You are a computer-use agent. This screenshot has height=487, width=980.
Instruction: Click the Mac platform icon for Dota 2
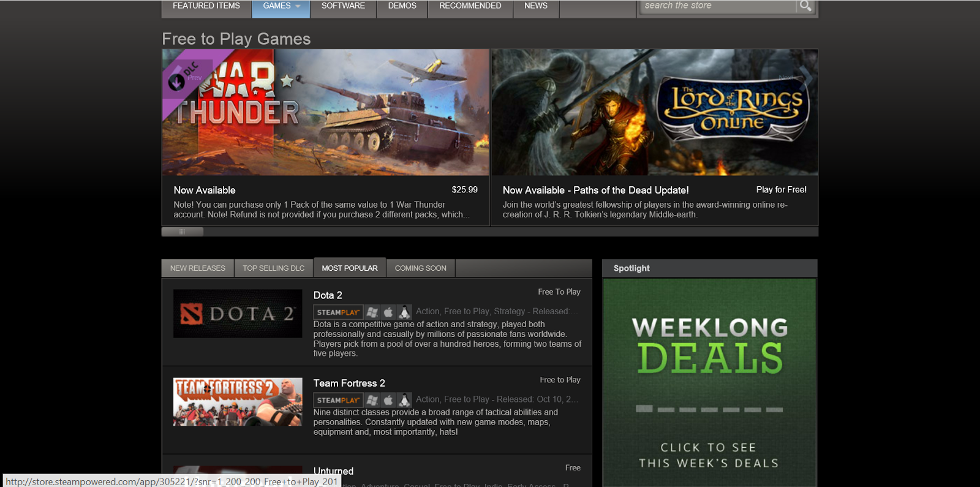pos(388,312)
